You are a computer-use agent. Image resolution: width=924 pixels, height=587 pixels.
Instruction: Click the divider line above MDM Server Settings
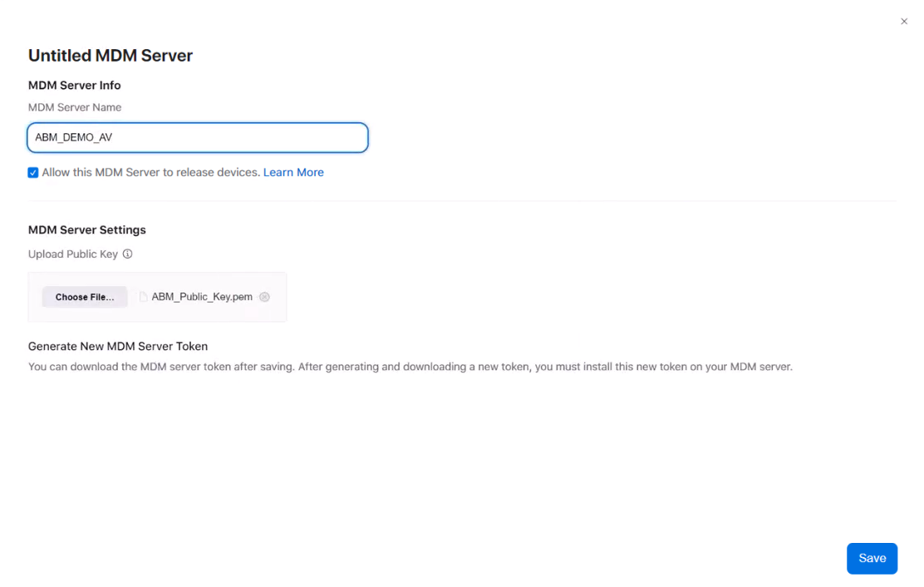click(x=462, y=200)
